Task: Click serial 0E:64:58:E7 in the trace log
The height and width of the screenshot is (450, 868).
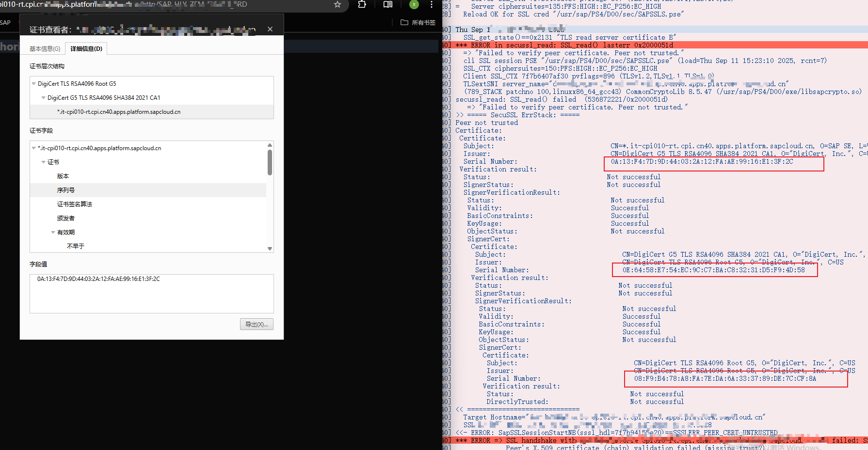Action: pyautogui.click(x=713, y=270)
